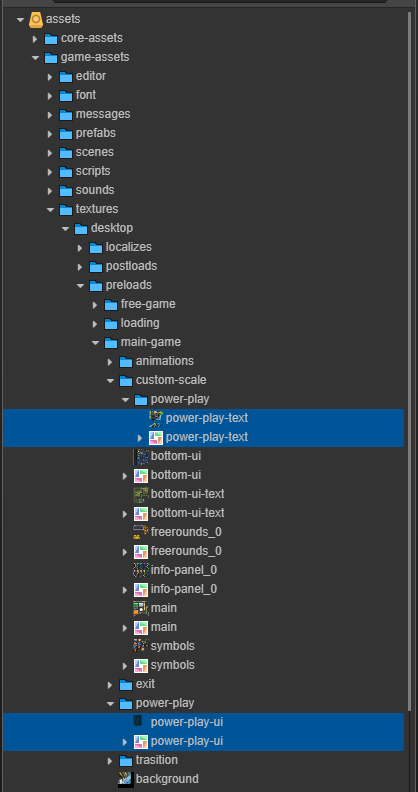This screenshot has width=418, height=792.
Task: Select the 'postloads' folder label
Action: pos(131,266)
